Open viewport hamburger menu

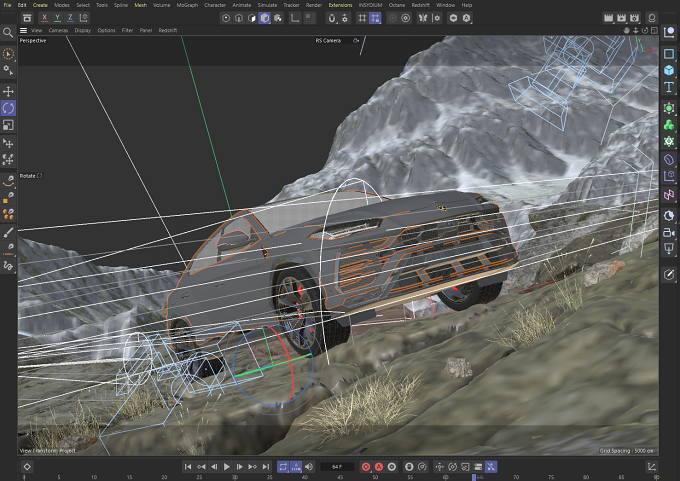pyautogui.click(x=23, y=30)
